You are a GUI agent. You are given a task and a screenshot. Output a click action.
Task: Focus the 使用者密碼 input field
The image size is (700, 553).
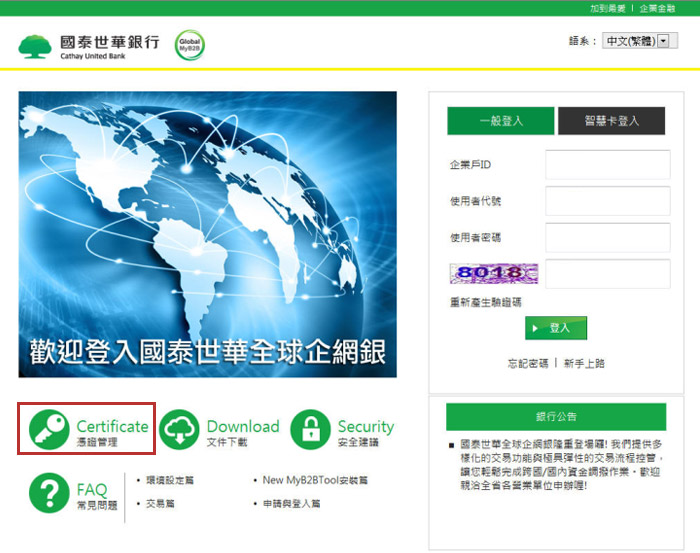click(x=608, y=237)
